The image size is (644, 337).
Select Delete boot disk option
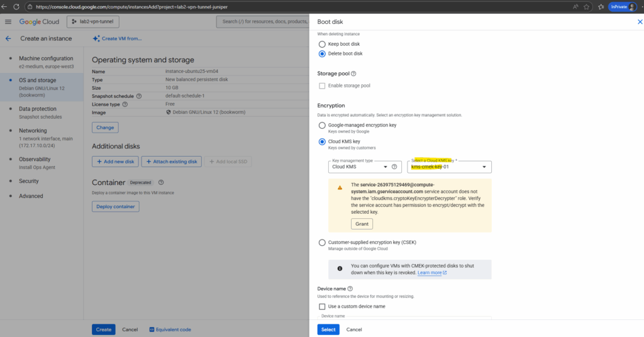click(x=322, y=54)
